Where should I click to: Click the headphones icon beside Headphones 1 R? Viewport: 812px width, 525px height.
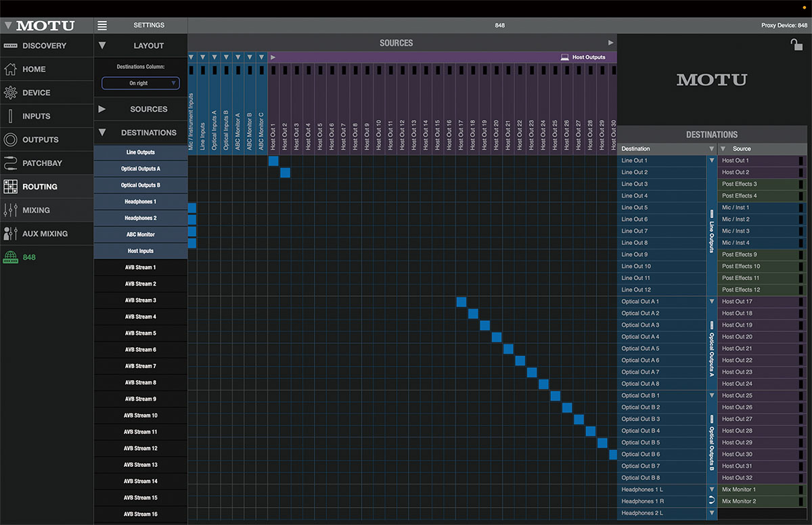[711, 501]
